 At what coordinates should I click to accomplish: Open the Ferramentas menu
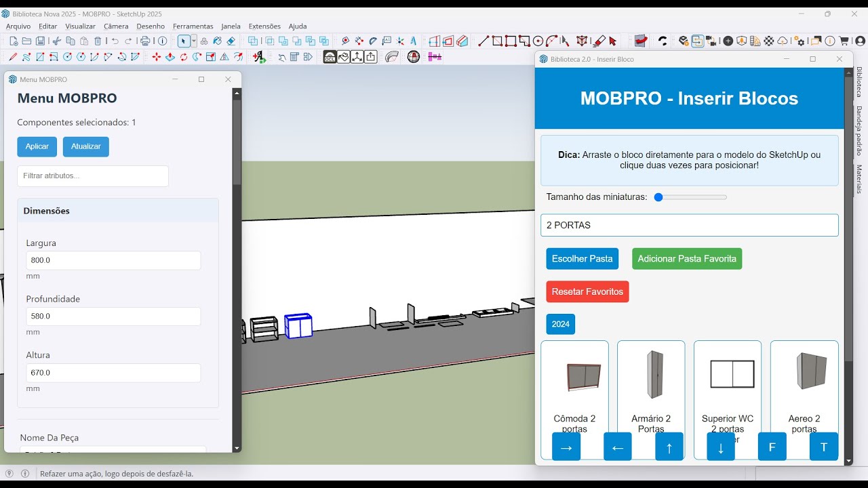click(x=193, y=26)
